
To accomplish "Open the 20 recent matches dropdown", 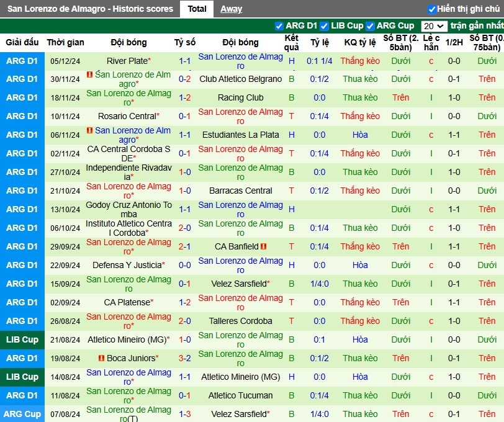I will 434,26.
